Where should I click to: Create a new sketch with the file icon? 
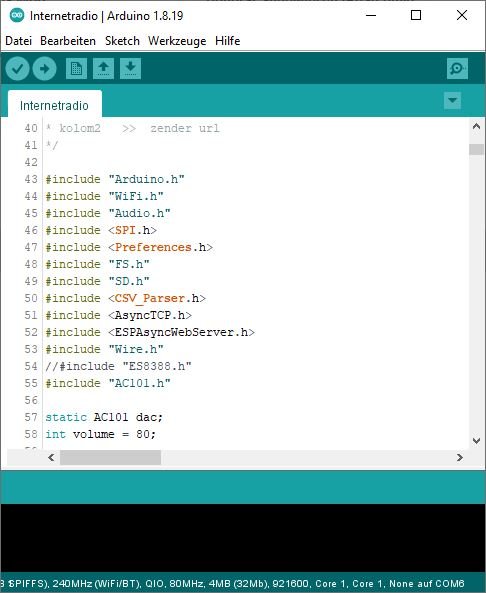[76, 68]
